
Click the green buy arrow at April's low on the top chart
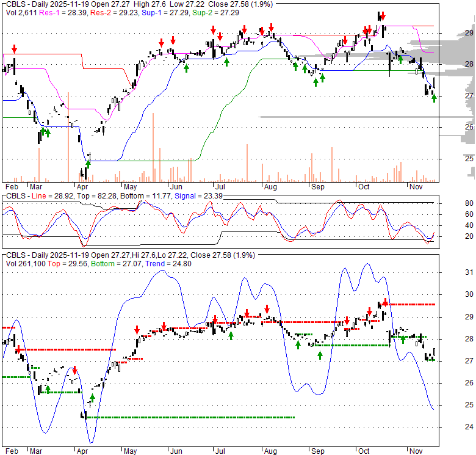pyautogui.click(x=88, y=162)
